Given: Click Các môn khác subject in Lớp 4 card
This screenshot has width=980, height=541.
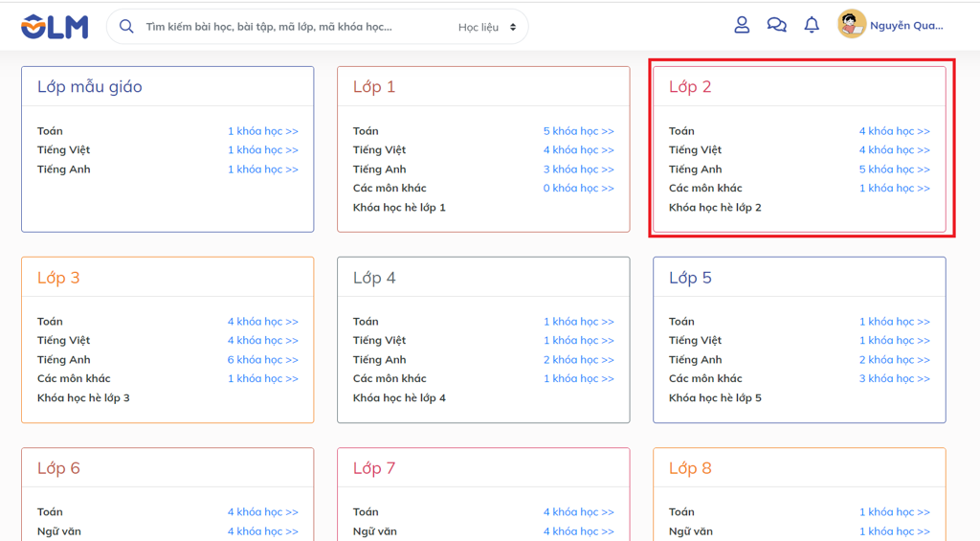Looking at the screenshot, I should pyautogui.click(x=390, y=378).
